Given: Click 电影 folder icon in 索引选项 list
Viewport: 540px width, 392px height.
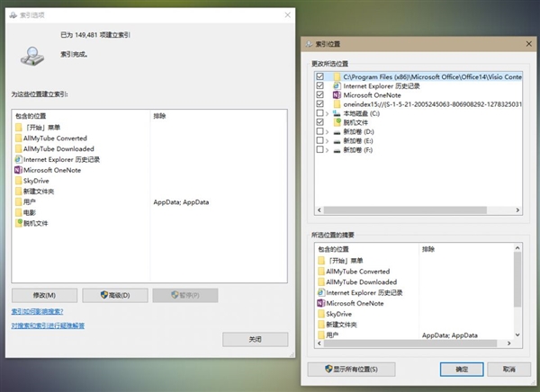Looking at the screenshot, I should 19,213.
